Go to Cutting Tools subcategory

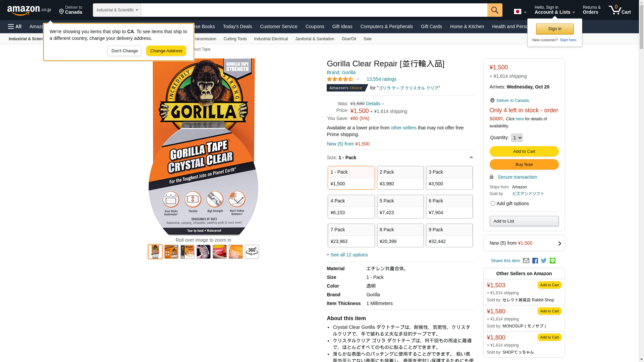pyautogui.click(x=235, y=39)
